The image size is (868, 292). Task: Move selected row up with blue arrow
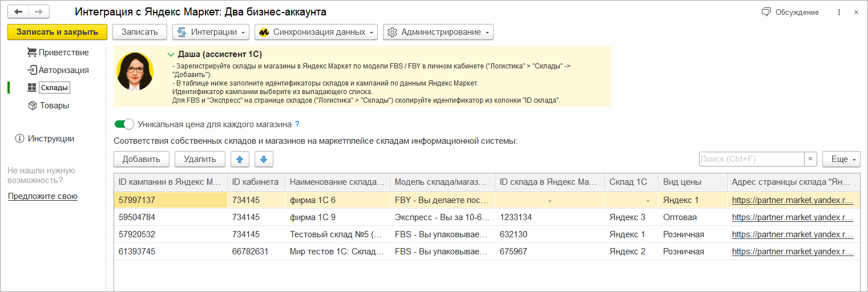240,159
